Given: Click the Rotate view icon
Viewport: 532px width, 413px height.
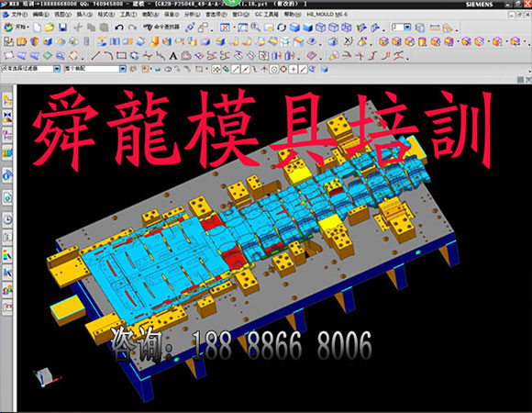Looking at the screenshot, I should coord(282,28).
